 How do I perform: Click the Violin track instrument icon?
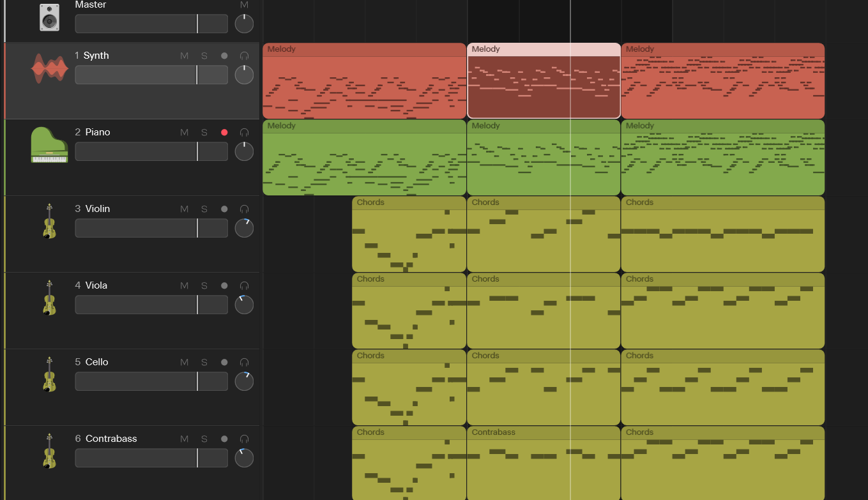[x=49, y=221]
